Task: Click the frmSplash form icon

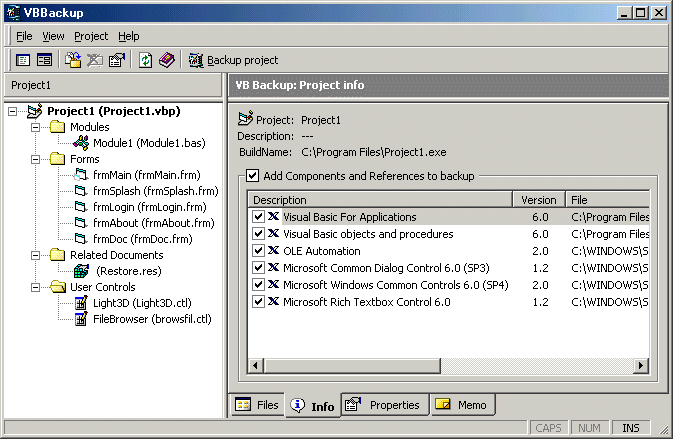Action: point(81,191)
